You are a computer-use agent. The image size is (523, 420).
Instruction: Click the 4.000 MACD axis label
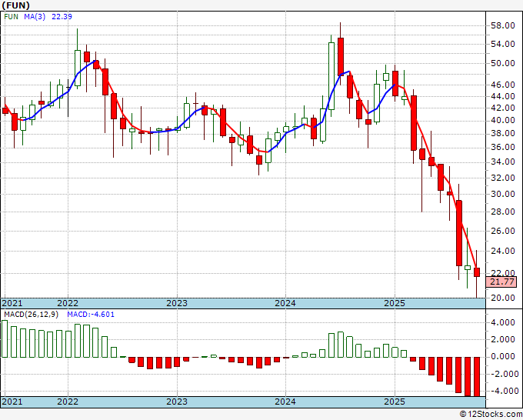503,322
